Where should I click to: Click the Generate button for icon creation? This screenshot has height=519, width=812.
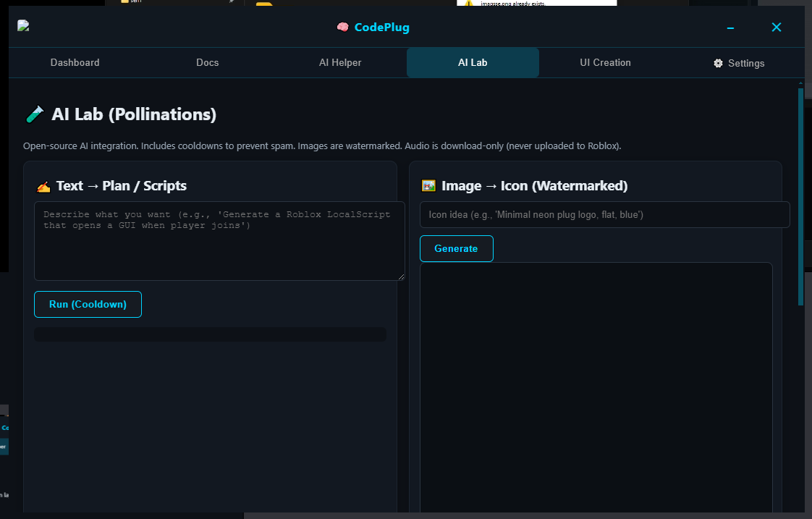[x=456, y=248]
